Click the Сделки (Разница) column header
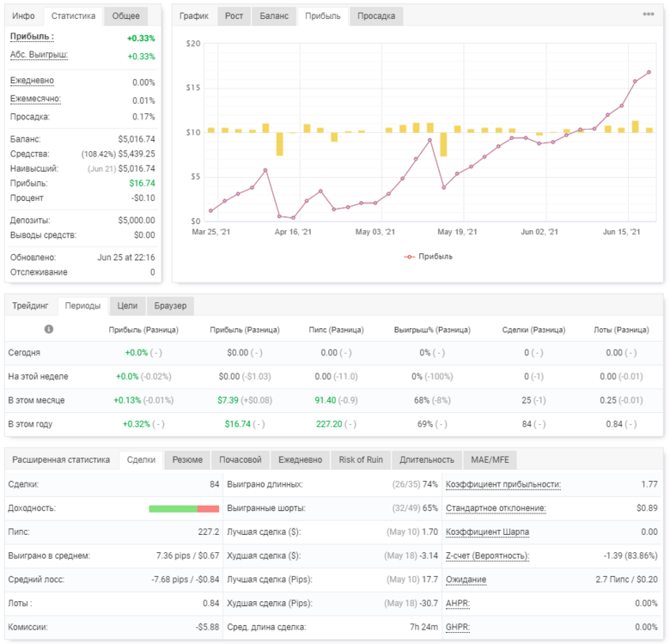The image size is (670, 644). (x=533, y=330)
